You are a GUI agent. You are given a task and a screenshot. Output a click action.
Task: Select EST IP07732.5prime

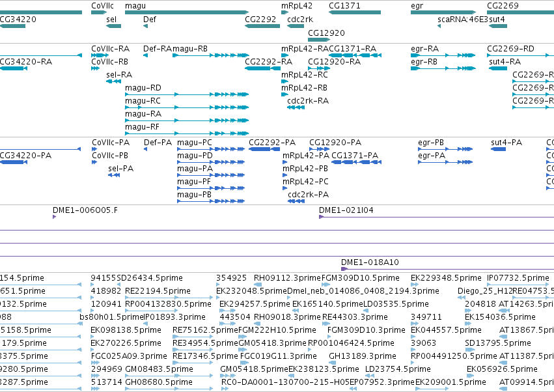tap(519, 285)
